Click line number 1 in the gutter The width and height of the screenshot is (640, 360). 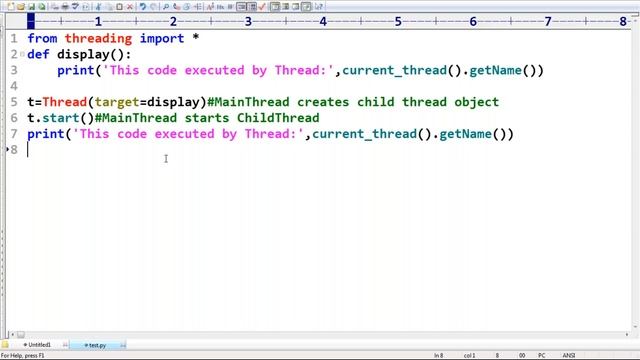click(x=14, y=38)
